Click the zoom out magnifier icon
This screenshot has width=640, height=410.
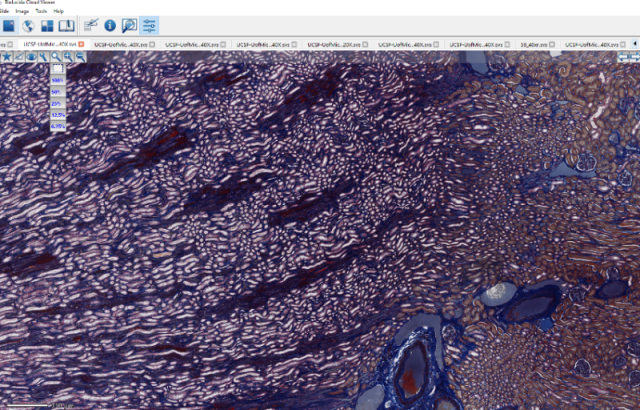[80, 57]
